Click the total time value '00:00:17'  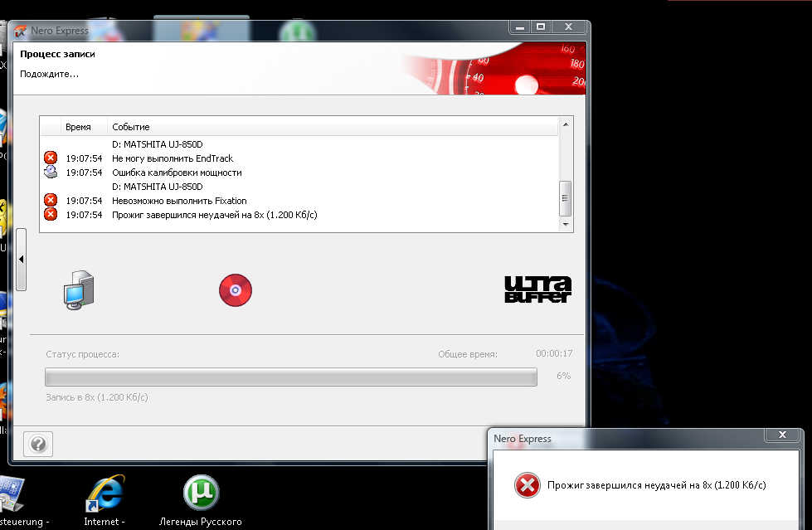point(554,354)
